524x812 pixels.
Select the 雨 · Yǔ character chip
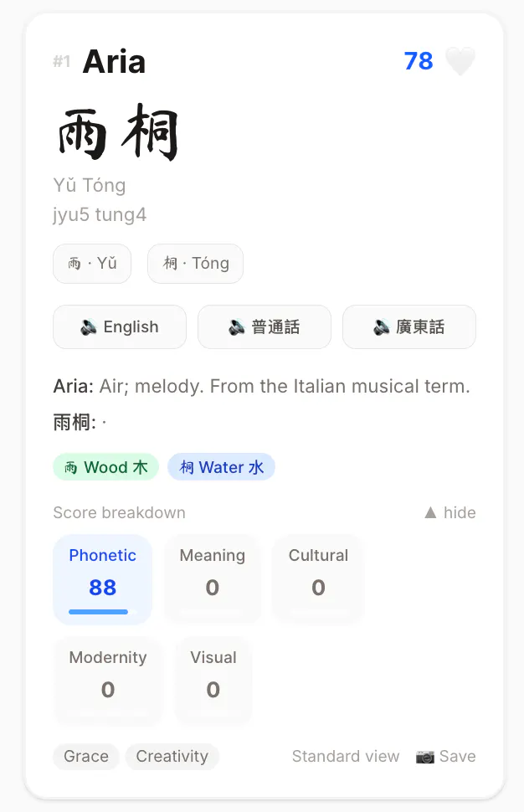click(x=92, y=264)
